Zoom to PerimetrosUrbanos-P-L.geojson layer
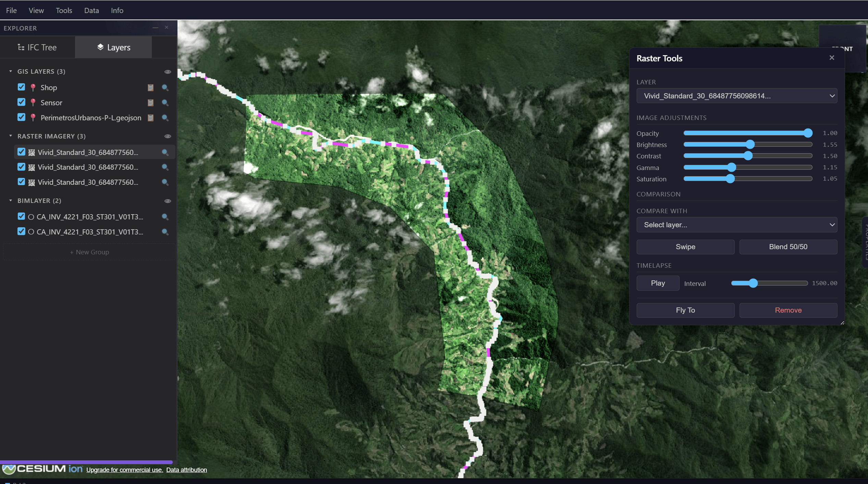The height and width of the screenshot is (484, 868). pos(165,118)
